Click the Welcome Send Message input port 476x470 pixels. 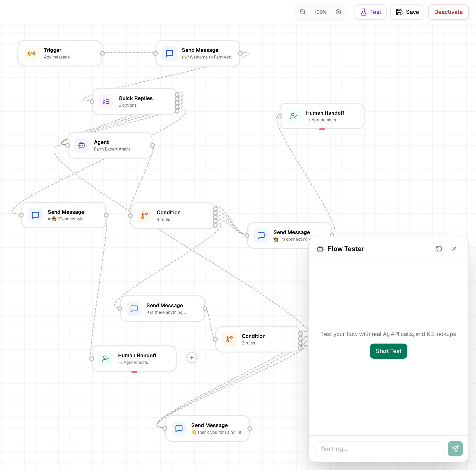[x=155, y=53]
